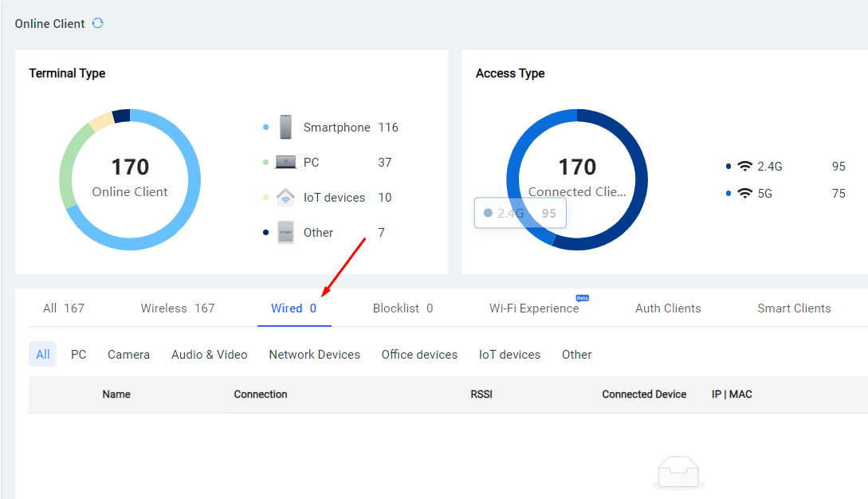Image resolution: width=868 pixels, height=499 pixels.
Task: Click the light blue Smartphone legend dot
Action: [265, 128]
